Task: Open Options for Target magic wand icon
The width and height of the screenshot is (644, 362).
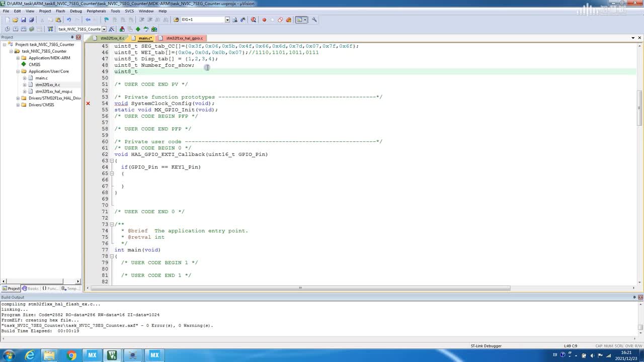Action: coord(112,29)
